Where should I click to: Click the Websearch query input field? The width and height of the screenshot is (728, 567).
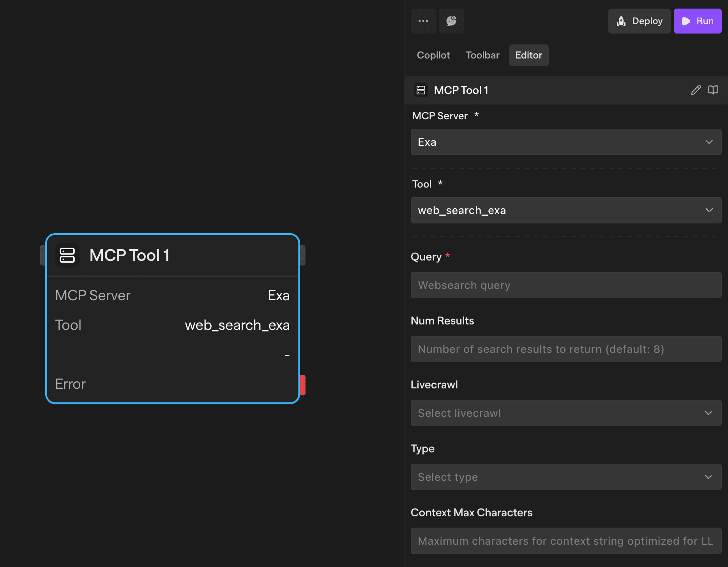[x=566, y=285]
